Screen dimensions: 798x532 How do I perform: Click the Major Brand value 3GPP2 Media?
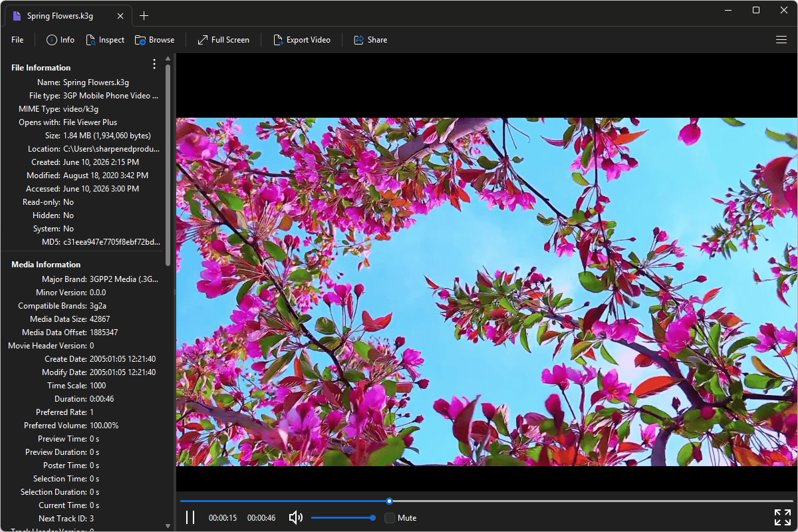click(x=124, y=279)
